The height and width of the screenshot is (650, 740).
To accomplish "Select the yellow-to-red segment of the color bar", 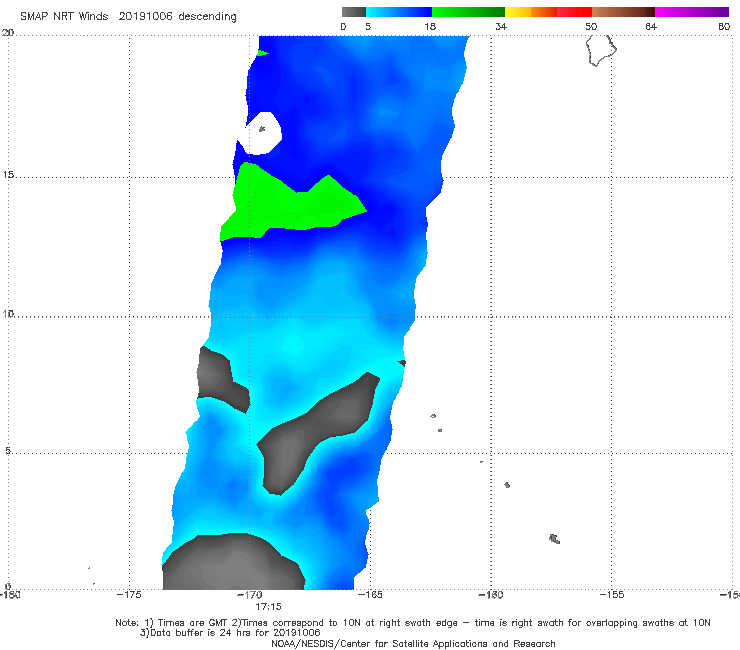I will [548, 12].
